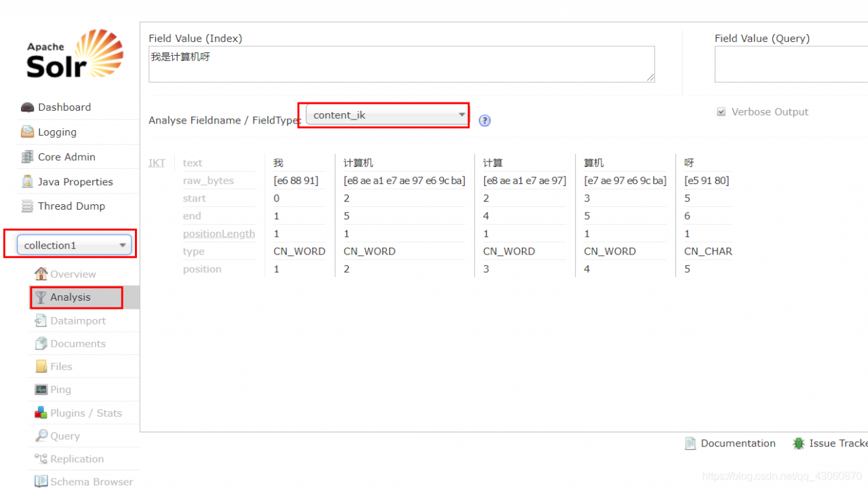Image resolution: width=868 pixels, height=488 pixels.
Task: Open the collection1 core selector dropdown
Action: coord(74,245)
